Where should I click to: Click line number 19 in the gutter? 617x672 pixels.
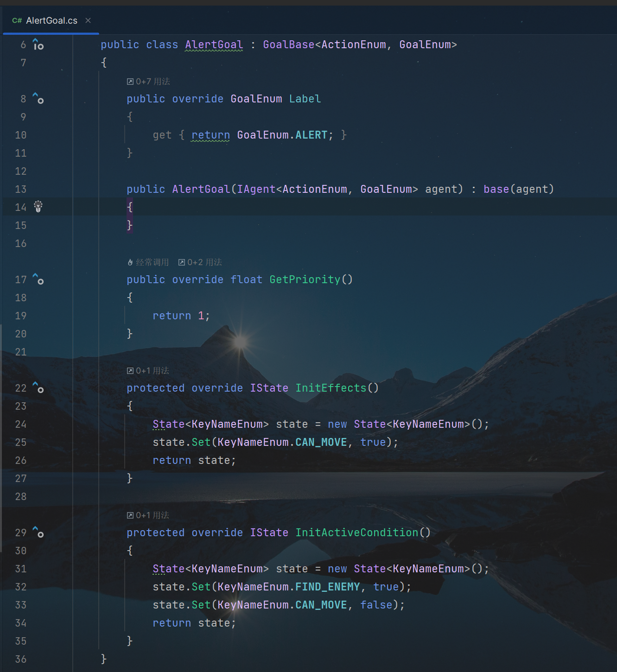[20, 316]
